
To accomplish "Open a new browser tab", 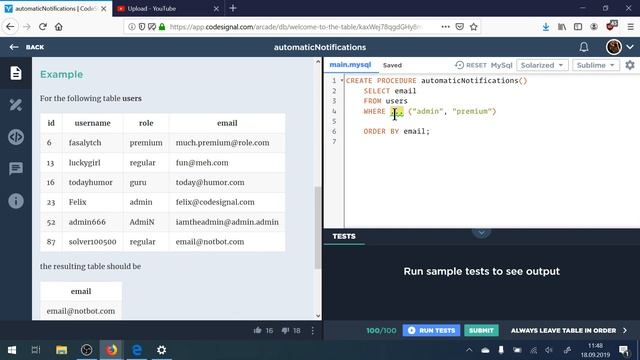I will [233, 8].
